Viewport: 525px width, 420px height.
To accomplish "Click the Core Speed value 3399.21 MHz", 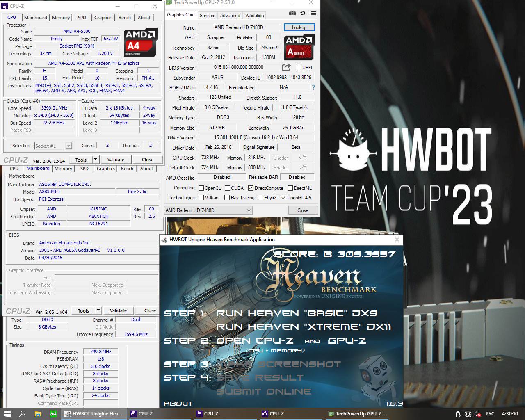I will 54,108.
